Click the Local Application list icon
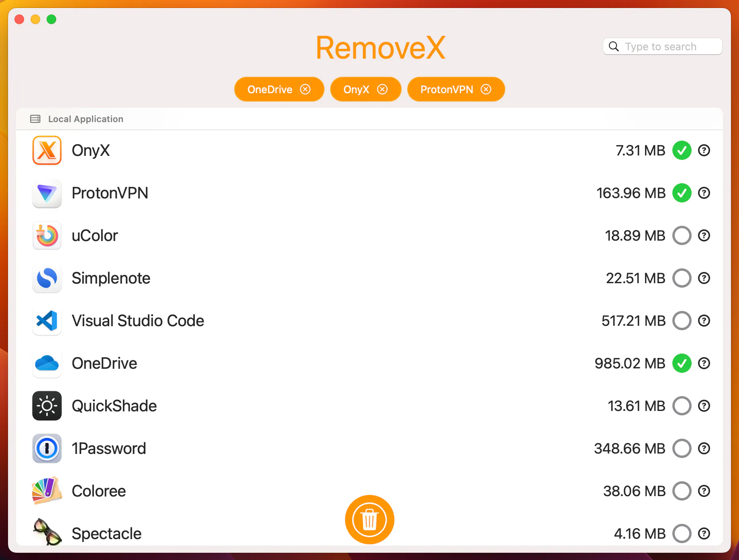Viewport: 739px width, 560px height. click(x=35, y=119)
